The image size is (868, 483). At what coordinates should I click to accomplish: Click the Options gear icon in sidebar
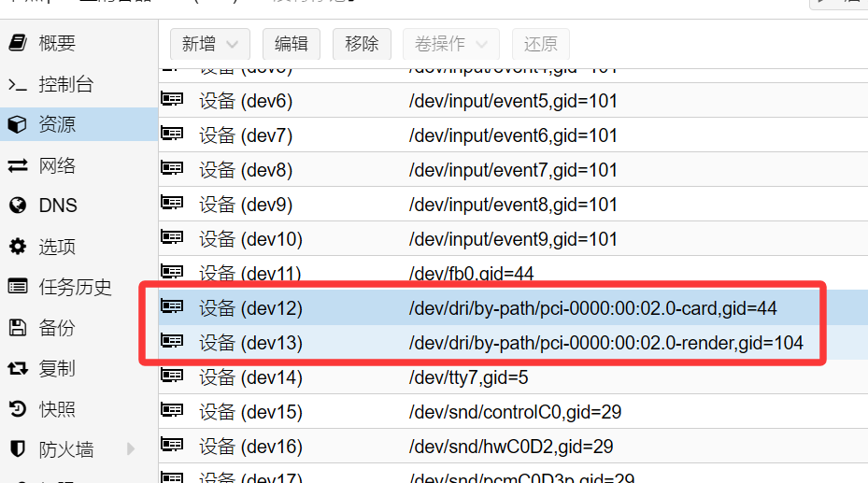click(17, 247)
